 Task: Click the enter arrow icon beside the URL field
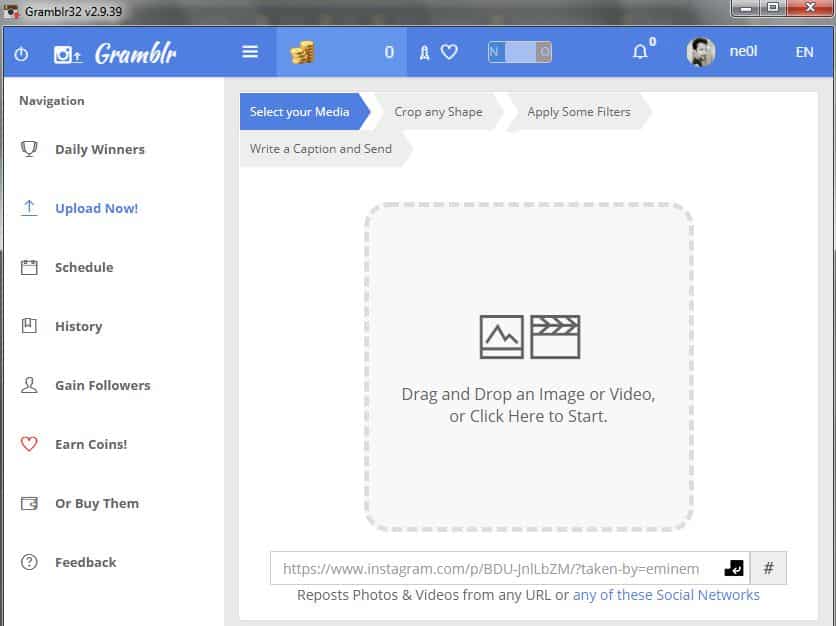734,568
